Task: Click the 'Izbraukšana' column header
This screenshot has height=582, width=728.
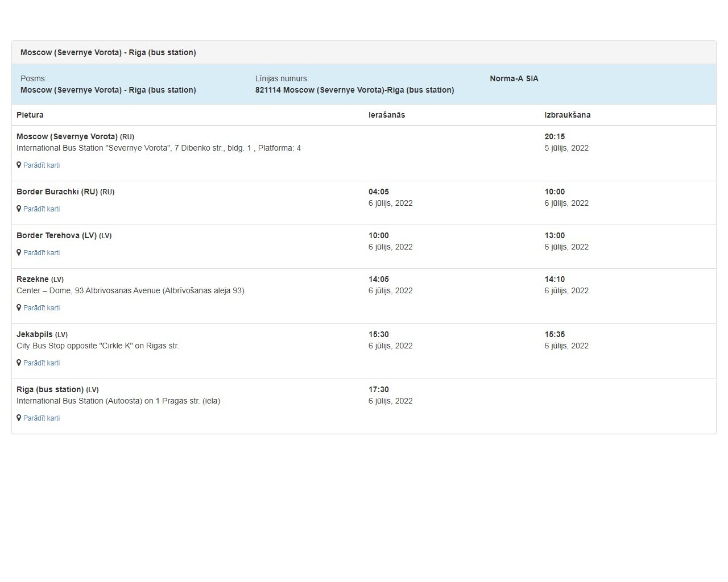Action: pyautogui.click(x=568, y=115)
